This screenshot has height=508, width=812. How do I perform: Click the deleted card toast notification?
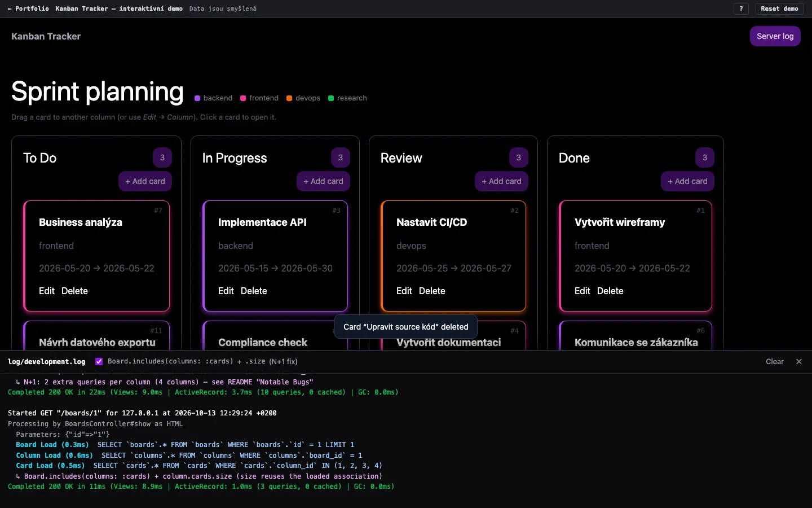tap(406, 327)
